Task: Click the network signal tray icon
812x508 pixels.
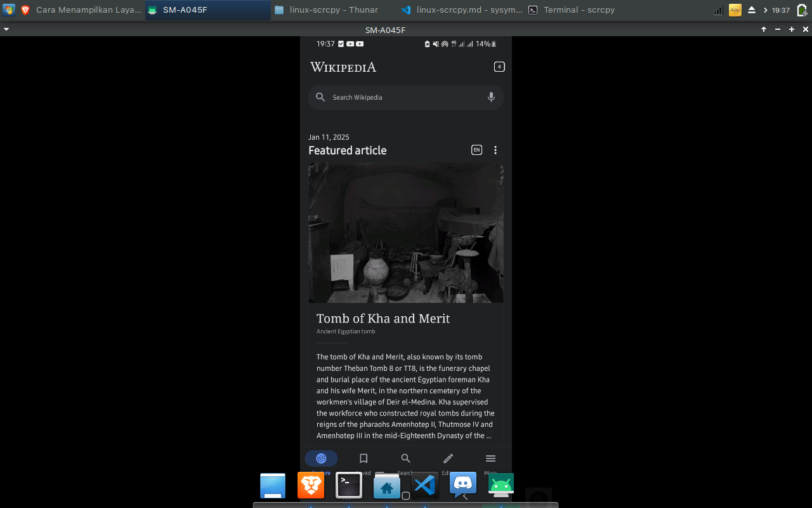Action: click(718, 10)
